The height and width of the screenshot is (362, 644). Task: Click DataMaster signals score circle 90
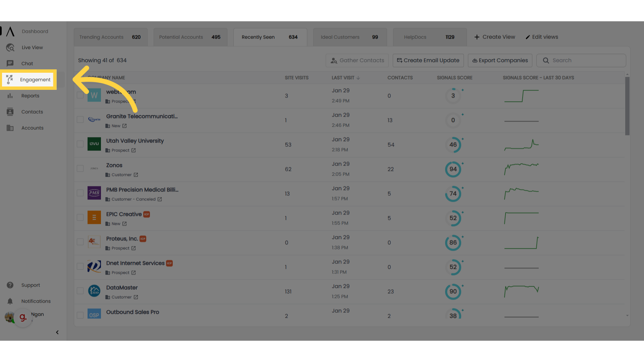[x=453, y=292]
